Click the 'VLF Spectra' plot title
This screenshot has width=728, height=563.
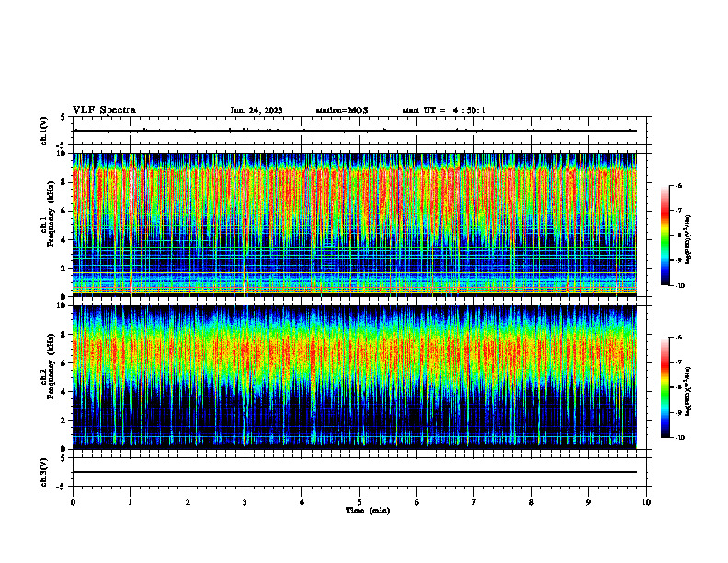click(104, 110)
